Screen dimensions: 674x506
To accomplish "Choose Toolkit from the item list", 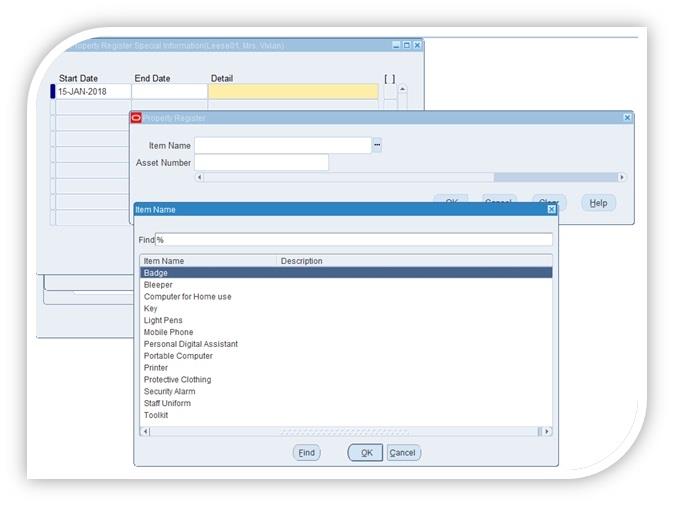I will click(x=156, y=415).
